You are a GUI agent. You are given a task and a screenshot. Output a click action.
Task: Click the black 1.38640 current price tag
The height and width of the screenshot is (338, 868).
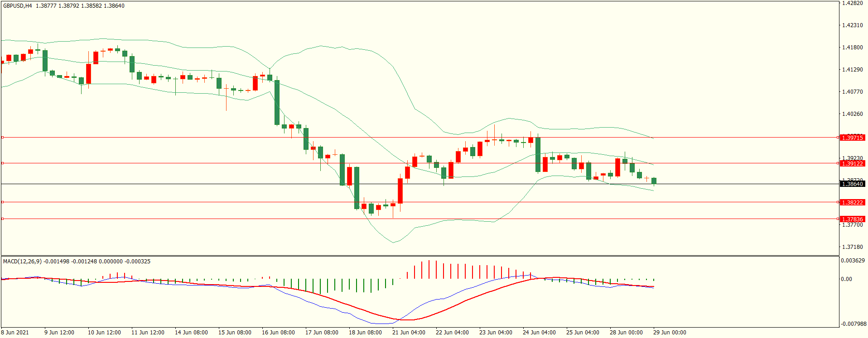click(x=852, y=184)
